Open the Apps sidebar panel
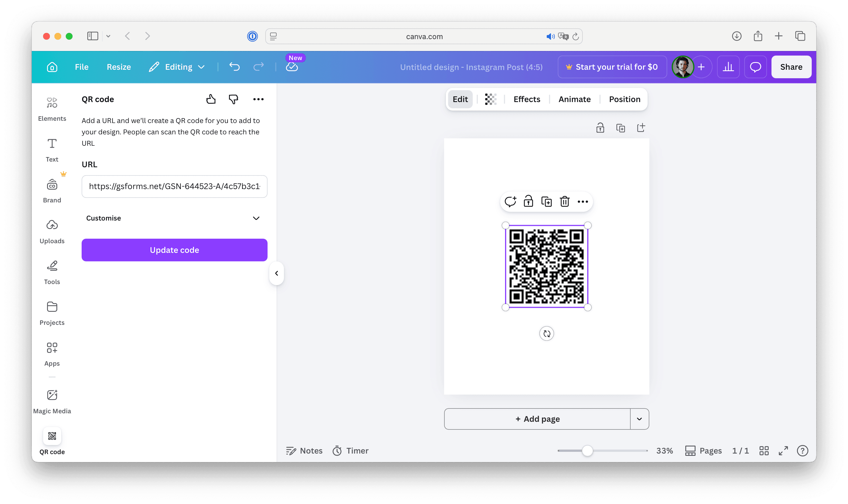The image size is (848, 504). tap(52, 354)
